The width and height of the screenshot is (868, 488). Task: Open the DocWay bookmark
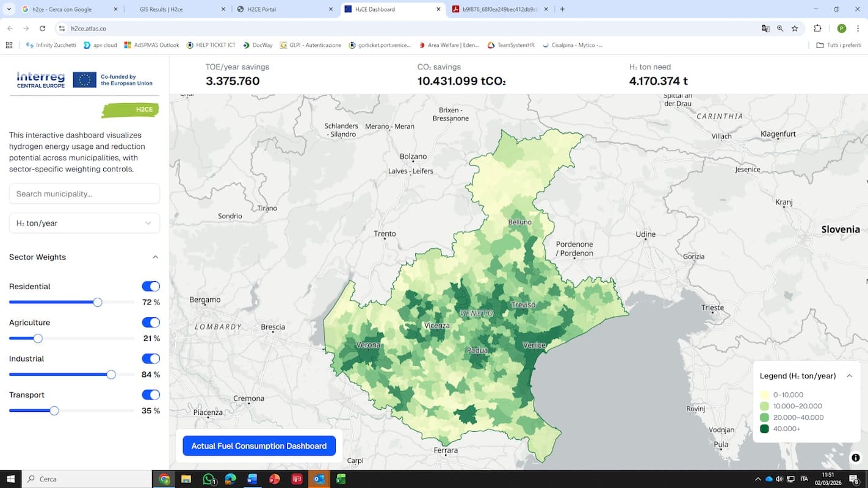point(258,45)
